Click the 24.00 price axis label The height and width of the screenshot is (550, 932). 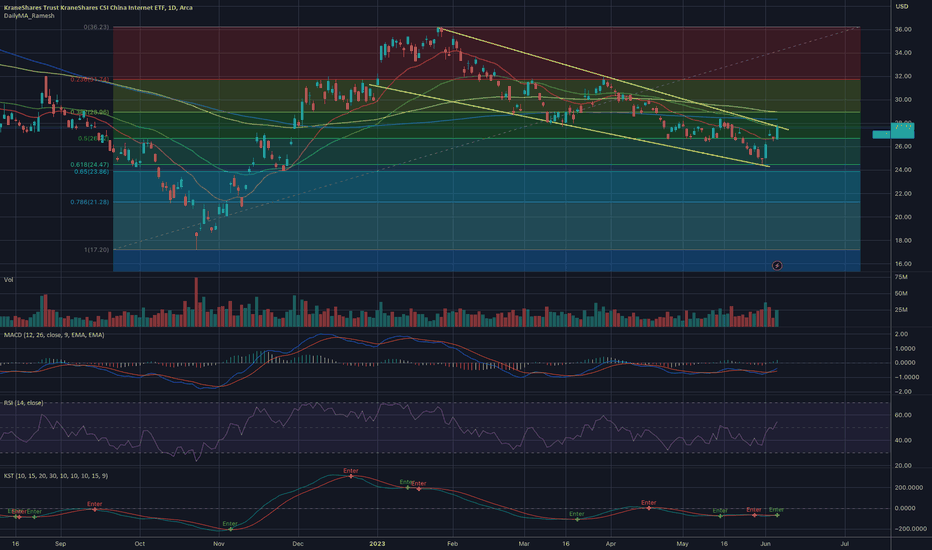tap(903, 170)
